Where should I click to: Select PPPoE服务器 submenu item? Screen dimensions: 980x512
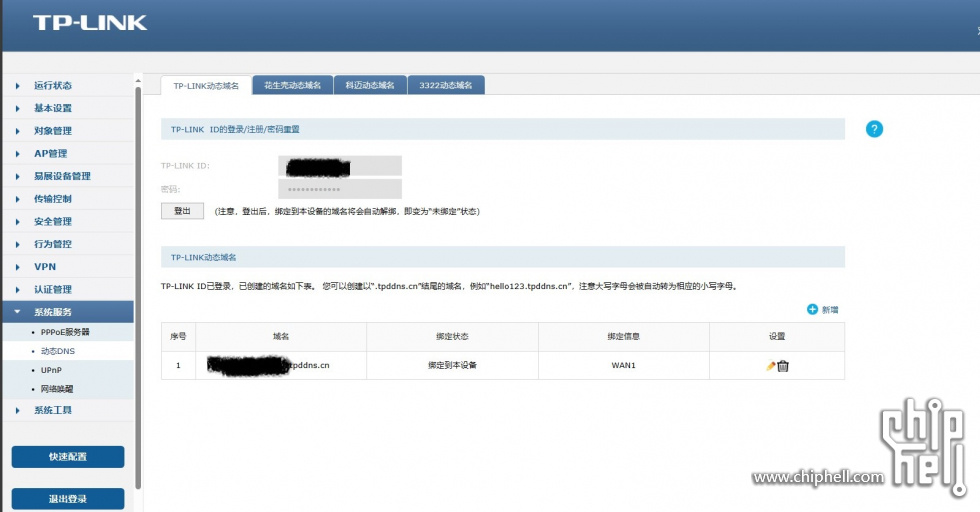tap(65, 332)
